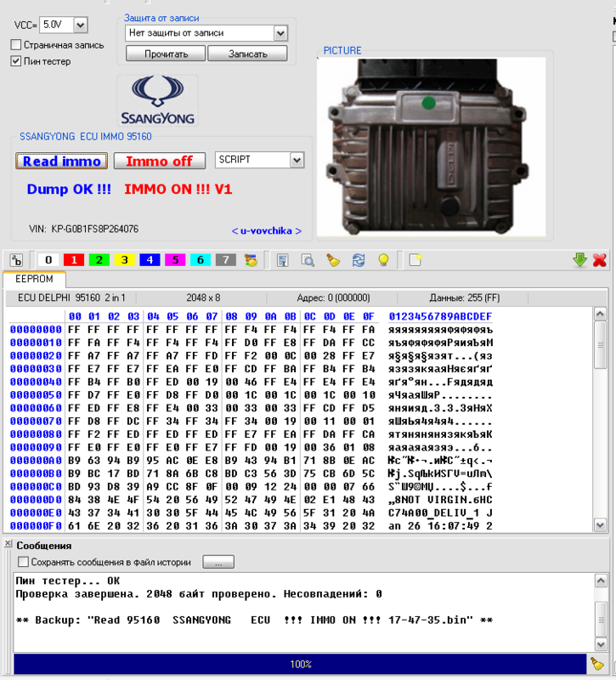
Task: Select the red color swatch number 1
Action: 75,260
